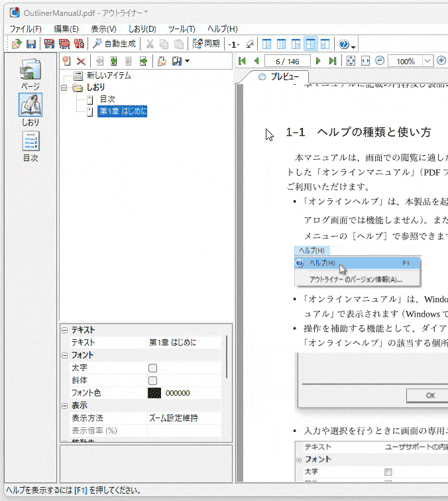Enable the 太字 bold checkbox
Viewport: 448px width, 501px height.
tap(152, 368)
